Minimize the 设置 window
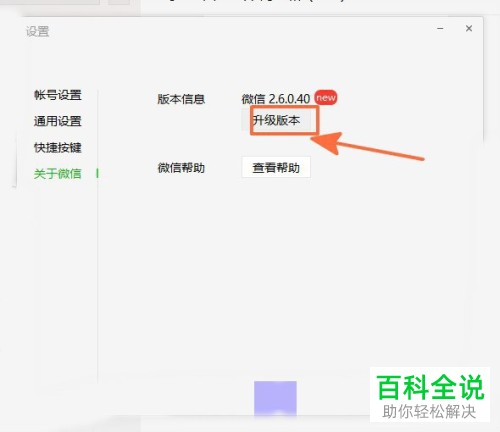 440,29
